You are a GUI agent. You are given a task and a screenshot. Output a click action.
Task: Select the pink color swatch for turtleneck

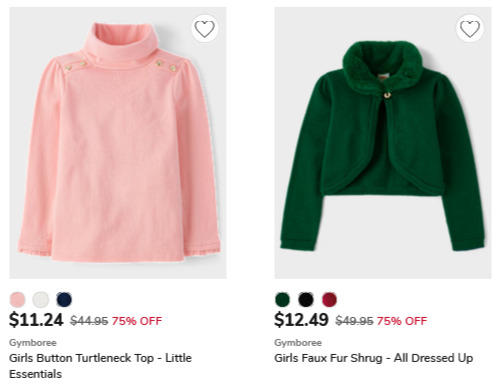(18, 299)
